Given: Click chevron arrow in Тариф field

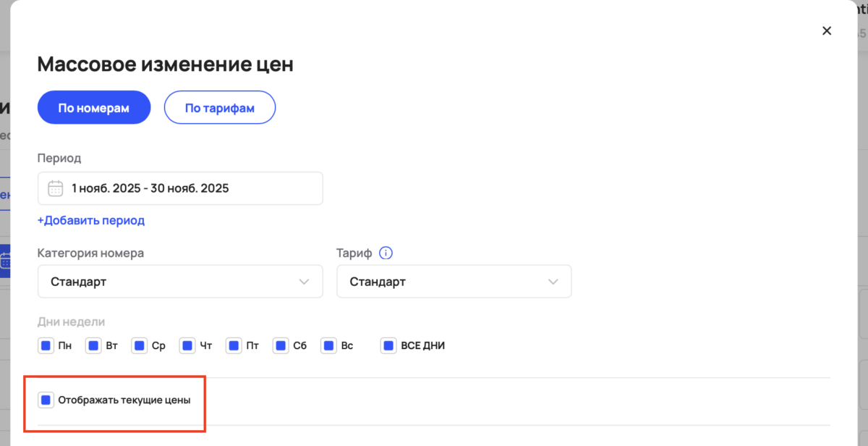Looking at the screenshot, I should click(x=553, y=282).
